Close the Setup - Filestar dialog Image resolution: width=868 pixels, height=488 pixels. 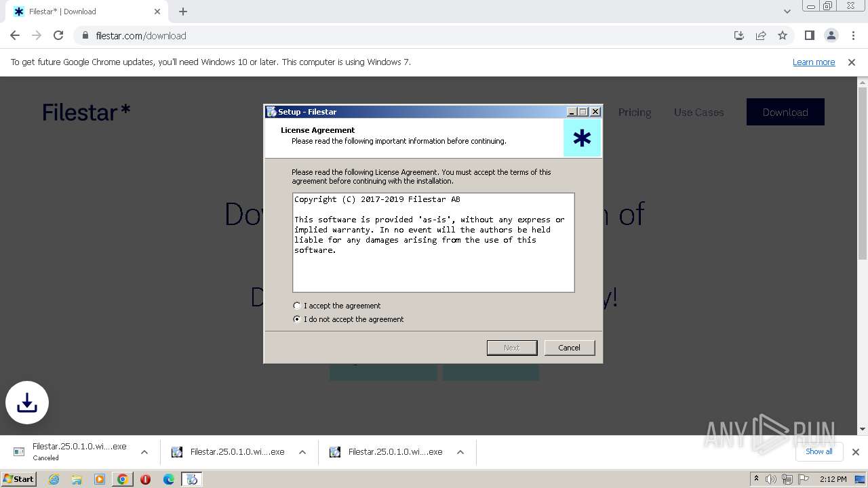[595, 112]
